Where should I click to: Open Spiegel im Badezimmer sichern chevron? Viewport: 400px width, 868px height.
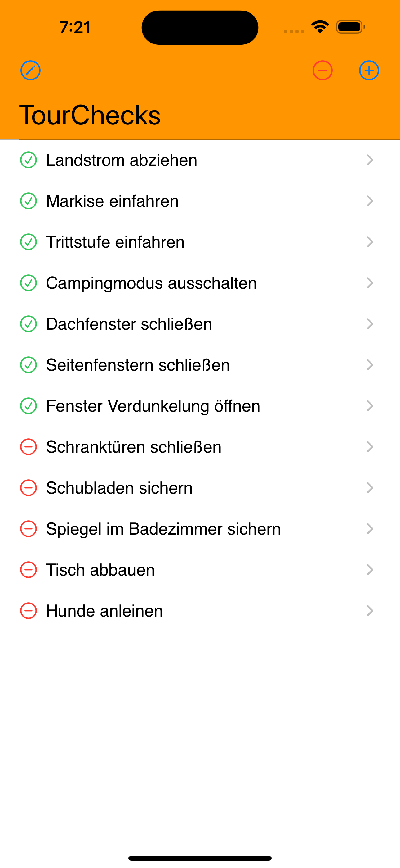click(x=370, y=529)
